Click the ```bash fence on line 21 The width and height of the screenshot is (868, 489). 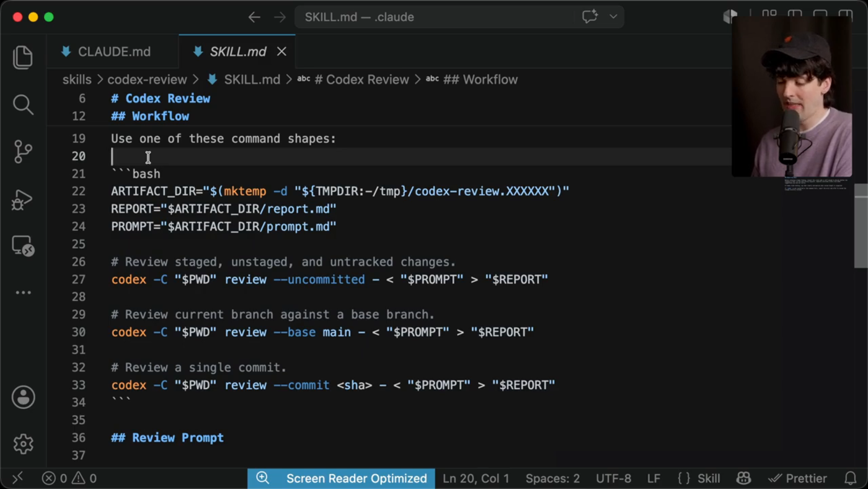point(136,174)
